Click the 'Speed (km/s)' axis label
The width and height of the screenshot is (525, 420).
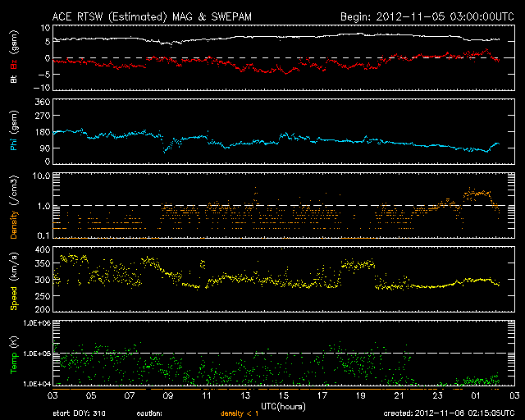click(14, 281)
